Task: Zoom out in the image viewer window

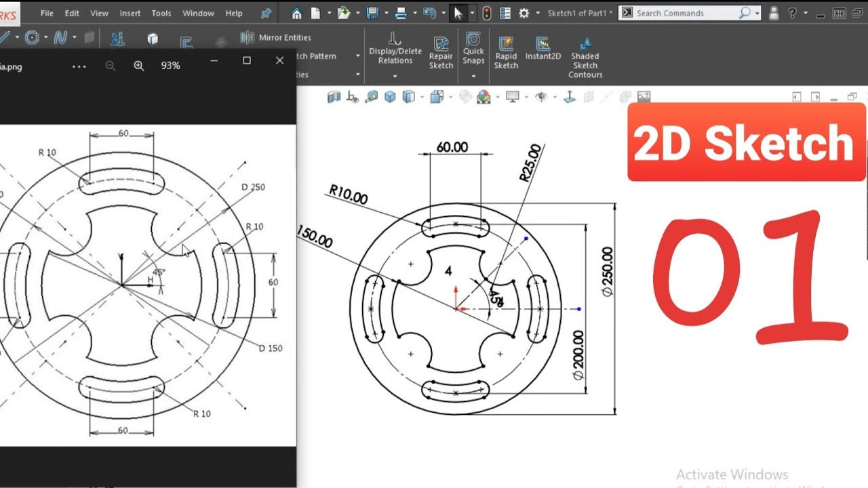Action: (110, 66)
